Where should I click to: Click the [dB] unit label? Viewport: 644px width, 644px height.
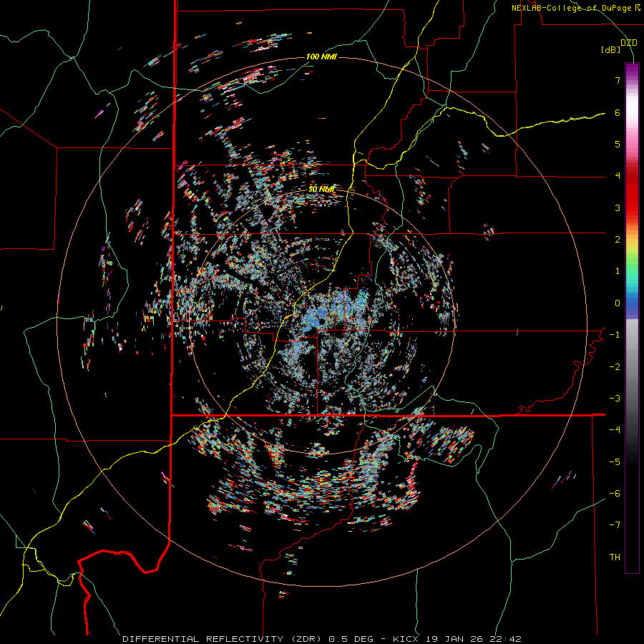tap(611, 50)
